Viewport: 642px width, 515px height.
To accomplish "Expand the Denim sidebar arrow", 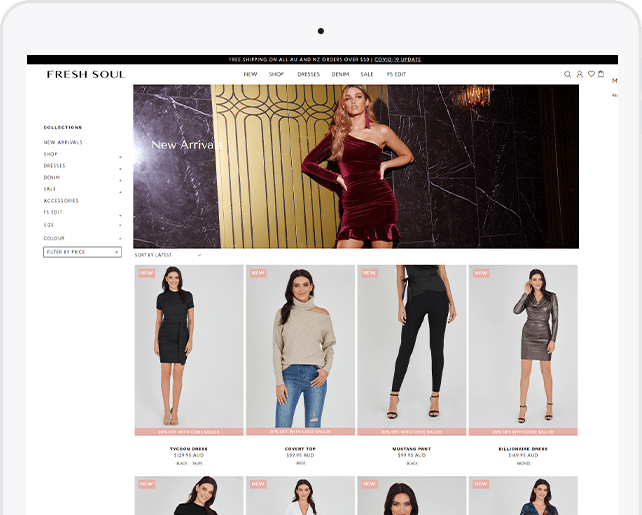I will click(120, 180).
